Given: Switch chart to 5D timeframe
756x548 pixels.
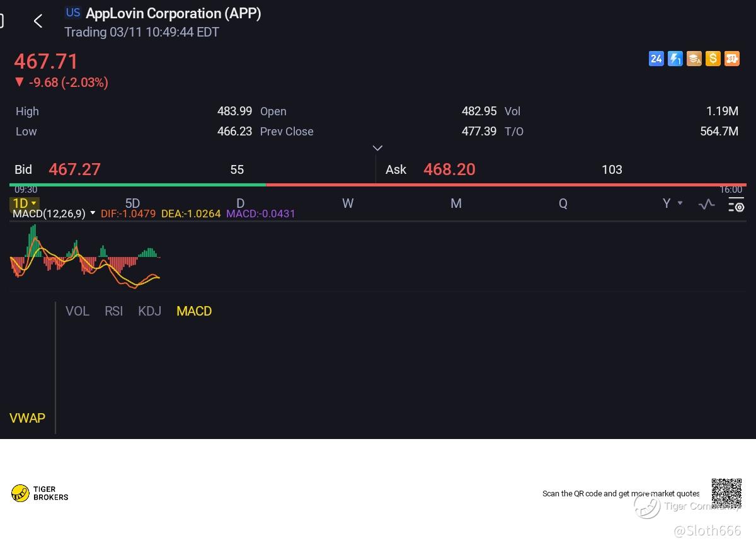Looking at the screenshot, I should pos(132,203).
